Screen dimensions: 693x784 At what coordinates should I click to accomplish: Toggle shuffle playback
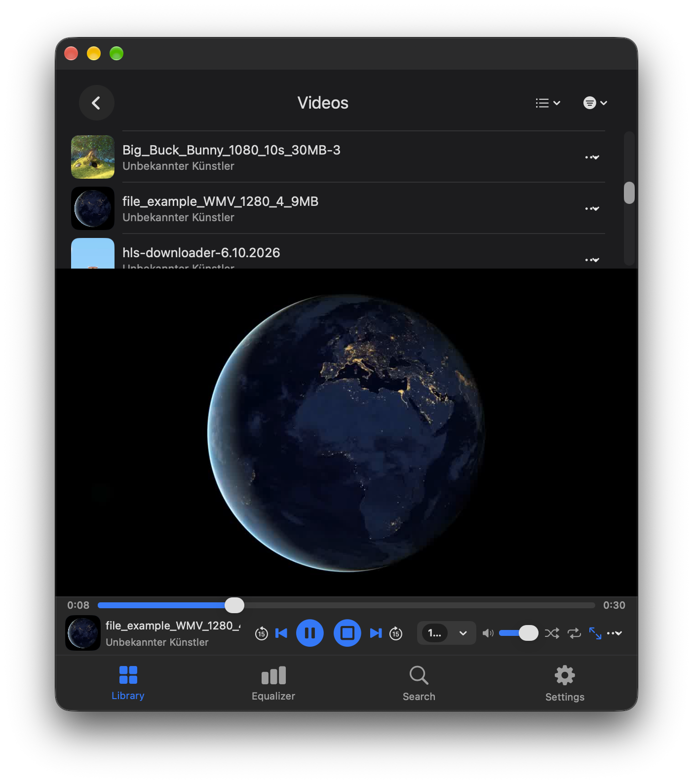[x=552, y=633]
